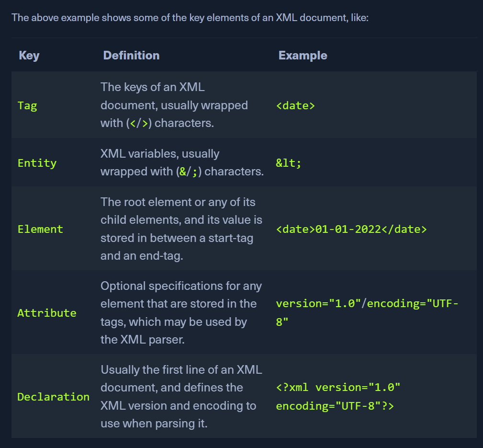This screenshot has height=448, width=483.
Task: Click the Element definition paragraph
Action: (181, 229)
